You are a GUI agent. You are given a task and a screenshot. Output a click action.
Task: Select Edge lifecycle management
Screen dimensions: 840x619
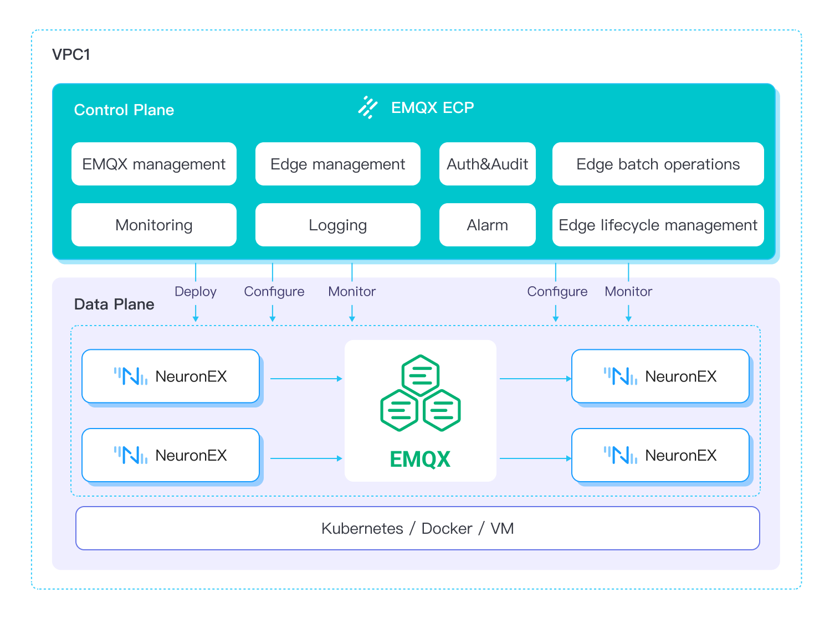pyautogui.click(x=658, y=225)
